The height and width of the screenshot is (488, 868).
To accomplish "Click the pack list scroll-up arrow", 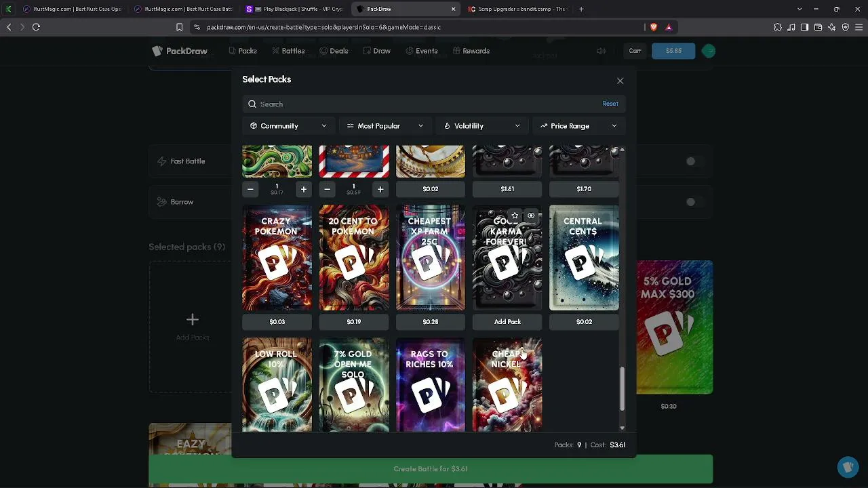I will click(622, 150).
